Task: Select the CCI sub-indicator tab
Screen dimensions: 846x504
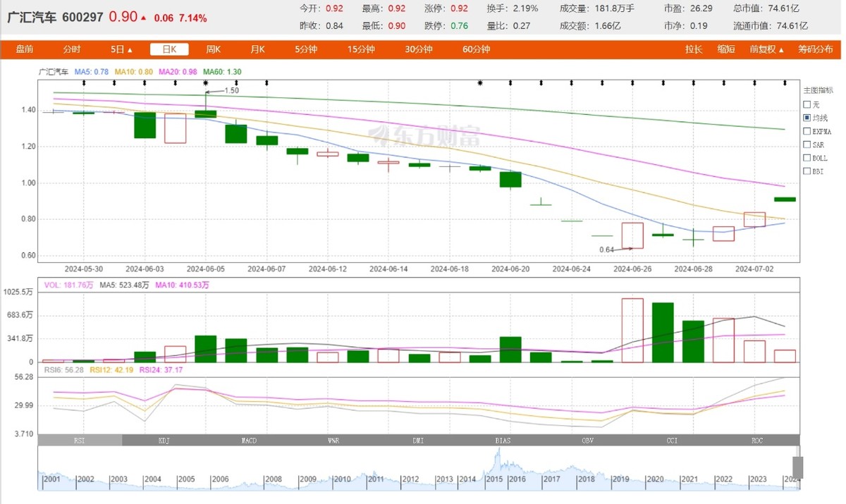Action: (x=672, y=440)
